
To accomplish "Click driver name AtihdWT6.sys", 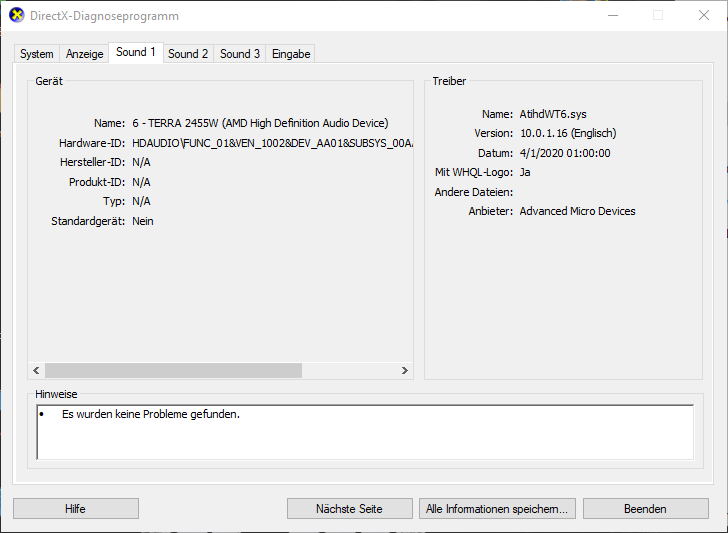I will click(x=553, y=114).
